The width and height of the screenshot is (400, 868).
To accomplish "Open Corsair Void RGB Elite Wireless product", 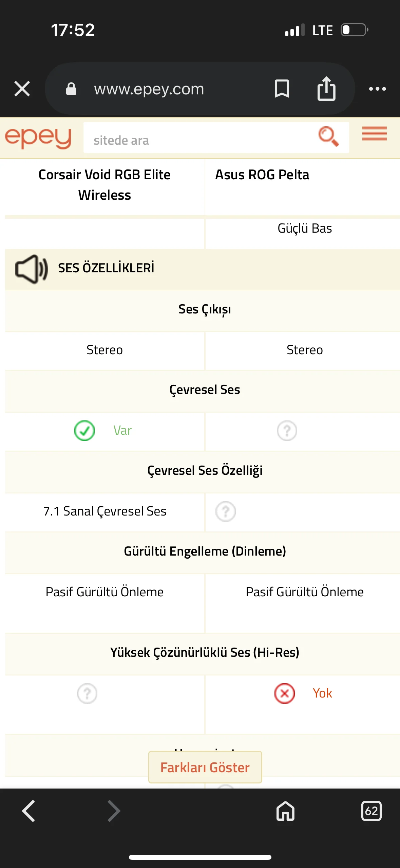I will [x=104, y=185].
